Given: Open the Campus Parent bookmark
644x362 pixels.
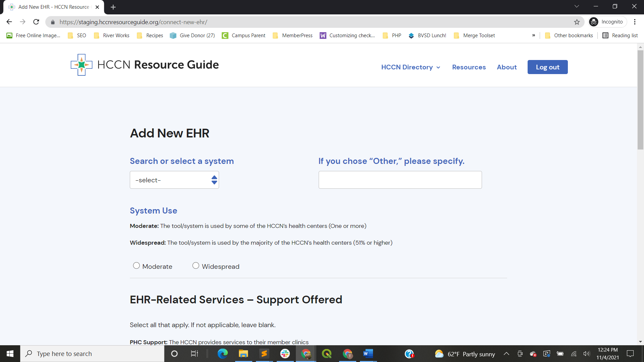Looking at the screenshot, I should click(244, 36).
